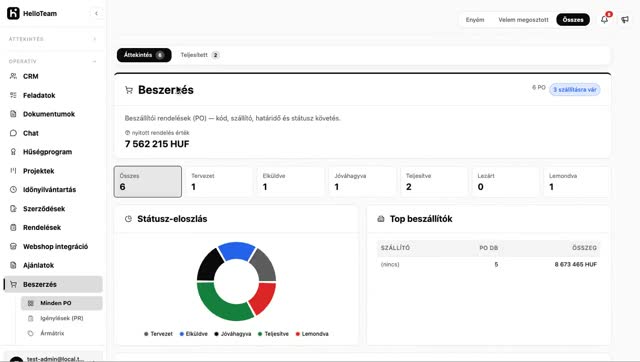The width and height of the screenshot is (640, 362).
Task: Collapse the sidebar with the chevron button
Action: tap(96, 13)
